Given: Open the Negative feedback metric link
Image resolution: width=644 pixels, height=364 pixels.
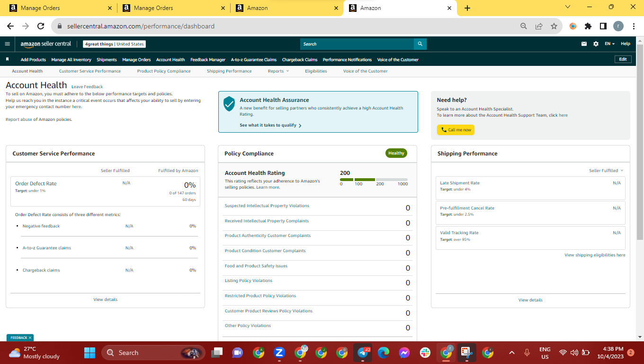Looking at the screenshot, I should click(x=41, y=226).
